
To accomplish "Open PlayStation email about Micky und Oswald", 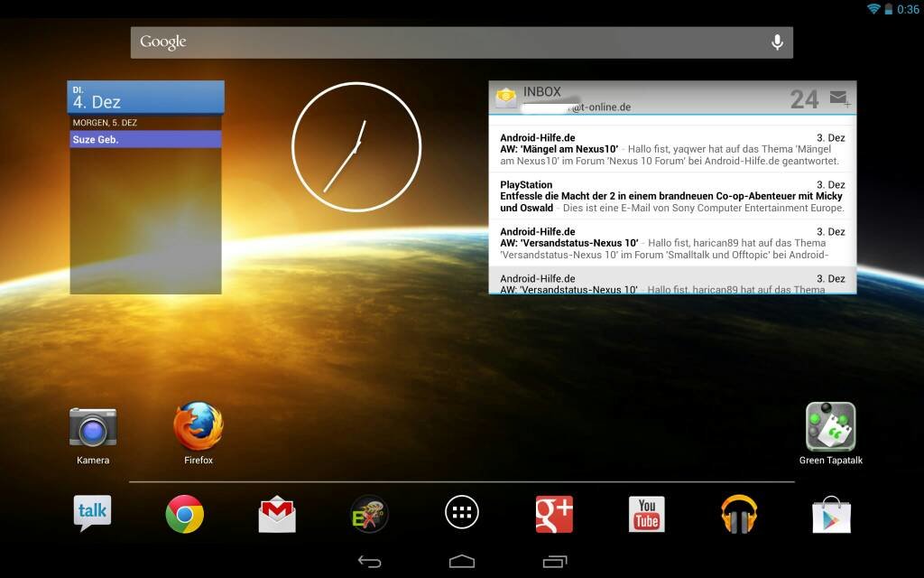I will (x=672, y=196).
